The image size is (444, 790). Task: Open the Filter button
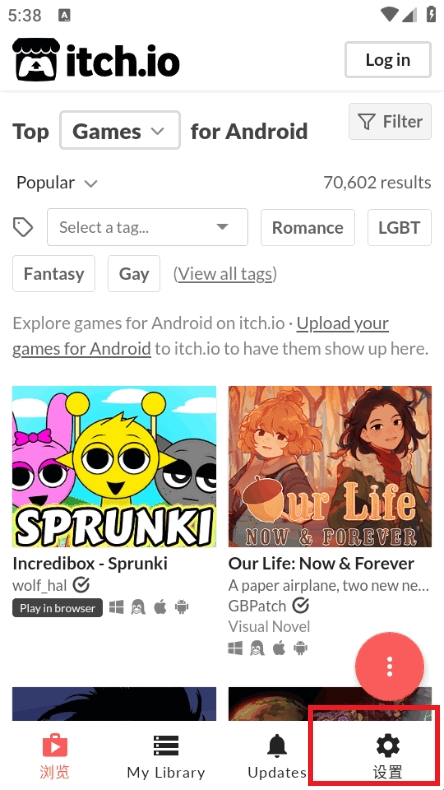(x=390, y=121)
